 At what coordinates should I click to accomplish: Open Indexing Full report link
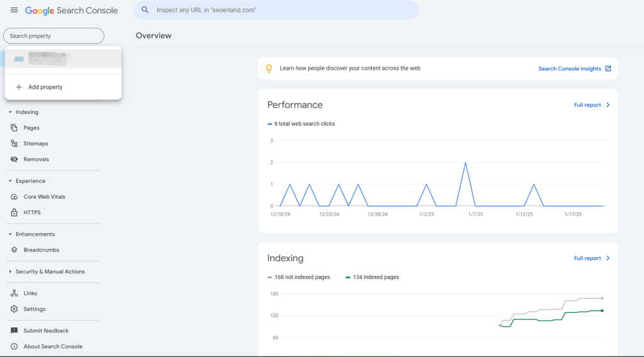(591, 258)
